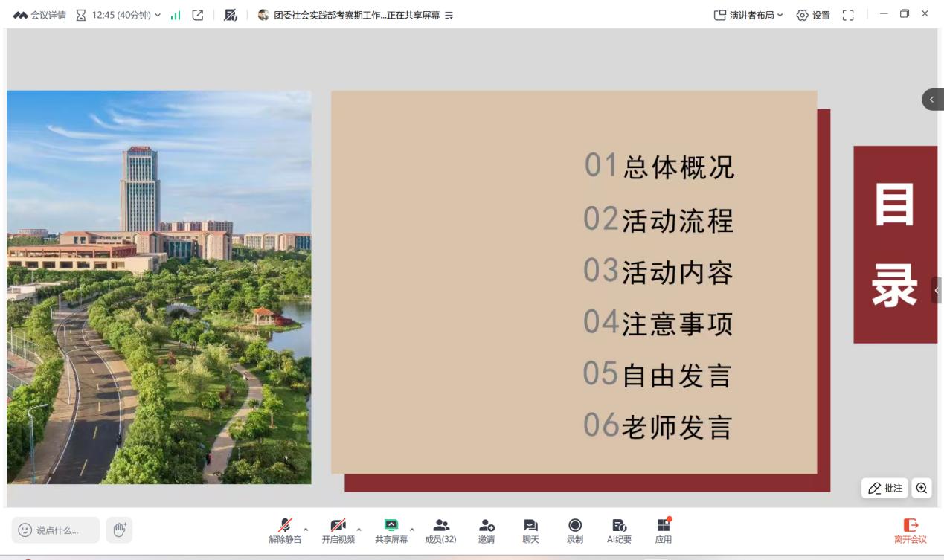The width and height of the screenshot is (944, 560).
Task: Click the raise hand icon
Action: pos(118,530)
